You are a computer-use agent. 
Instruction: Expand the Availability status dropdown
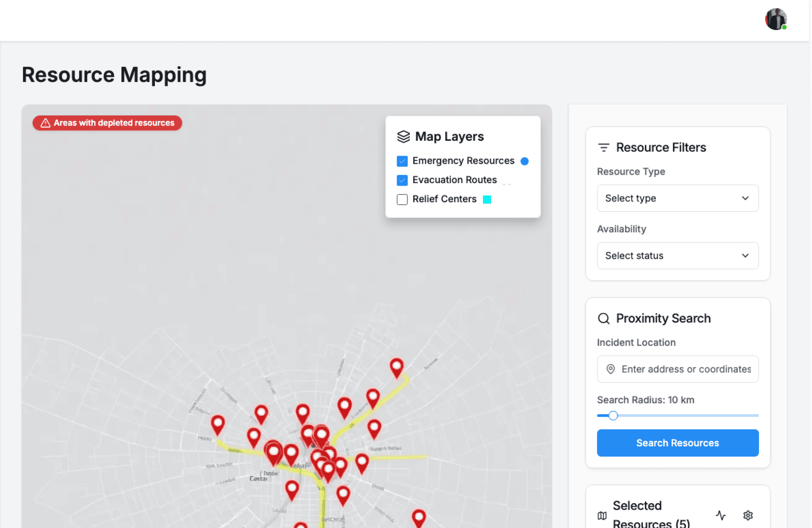(x=677, y=256)
